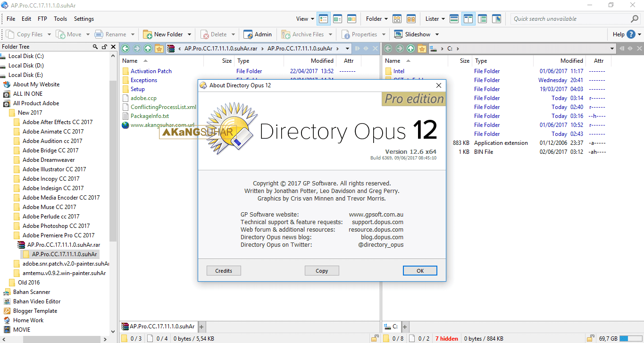The width and height of the screenshot is (644, 343).
Task: Toggle the viewer pane Lister icon
Action: point(496,19)
